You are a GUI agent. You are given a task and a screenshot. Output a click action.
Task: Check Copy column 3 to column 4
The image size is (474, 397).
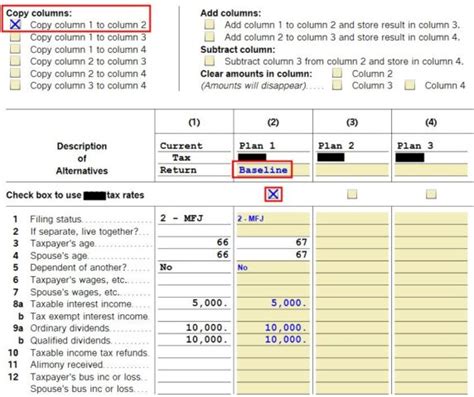coord(15,85)
